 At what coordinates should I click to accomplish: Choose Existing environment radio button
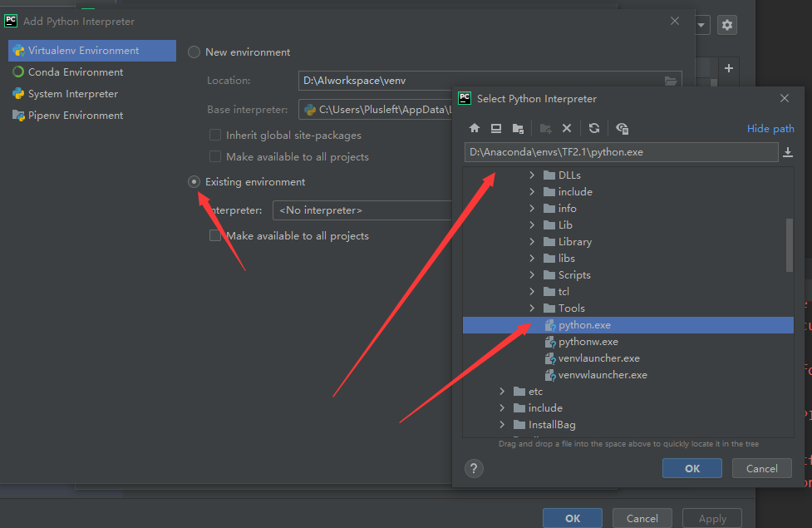click(194, 182)
